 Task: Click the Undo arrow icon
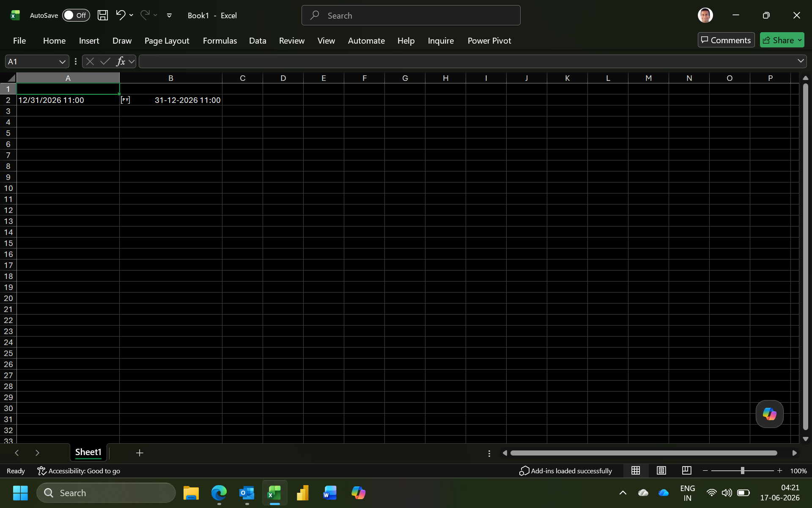click(x=121, y=15)
